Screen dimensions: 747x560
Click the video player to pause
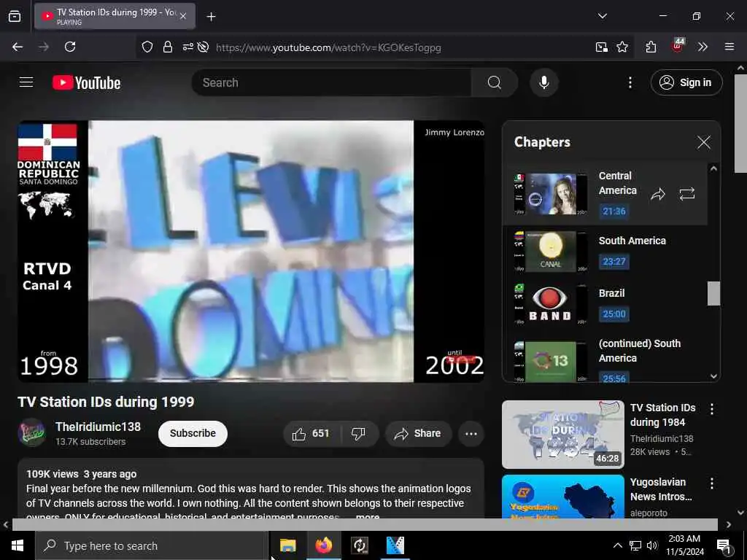(x=251, y=251)
